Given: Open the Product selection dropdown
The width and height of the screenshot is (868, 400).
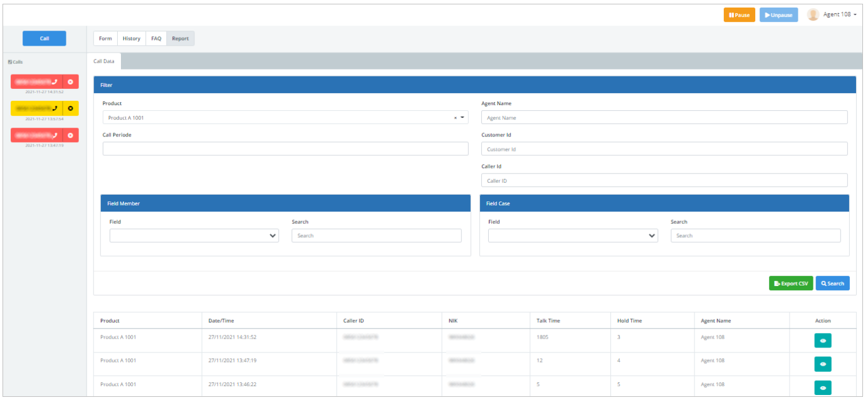Looking at the screenshot, I should coord(463,117).
